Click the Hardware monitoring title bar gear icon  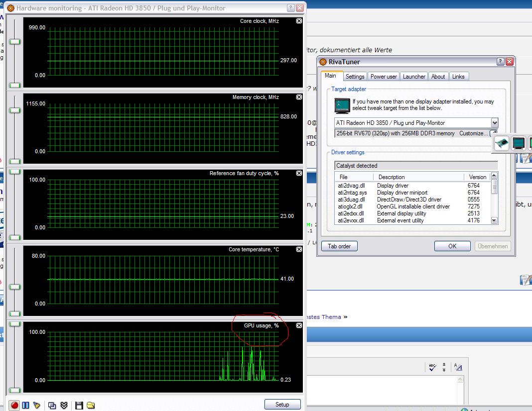coord(11,8)
